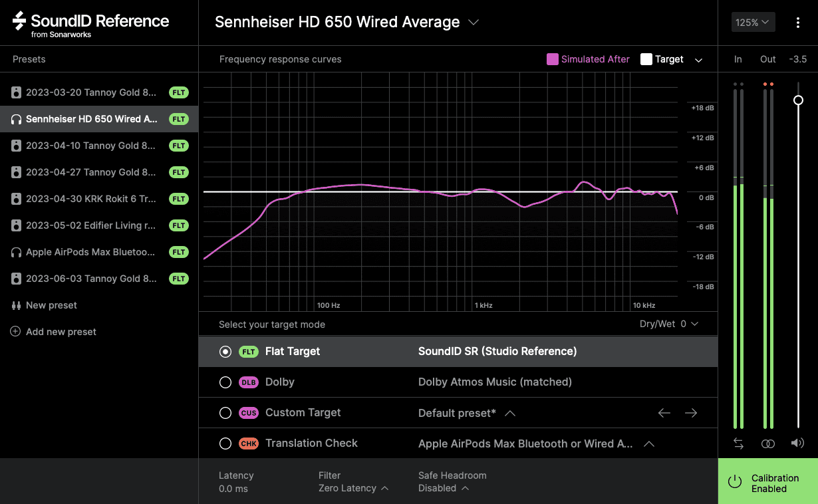
Task: Go to previous custom target preset arrow
Action: point(664,413)
